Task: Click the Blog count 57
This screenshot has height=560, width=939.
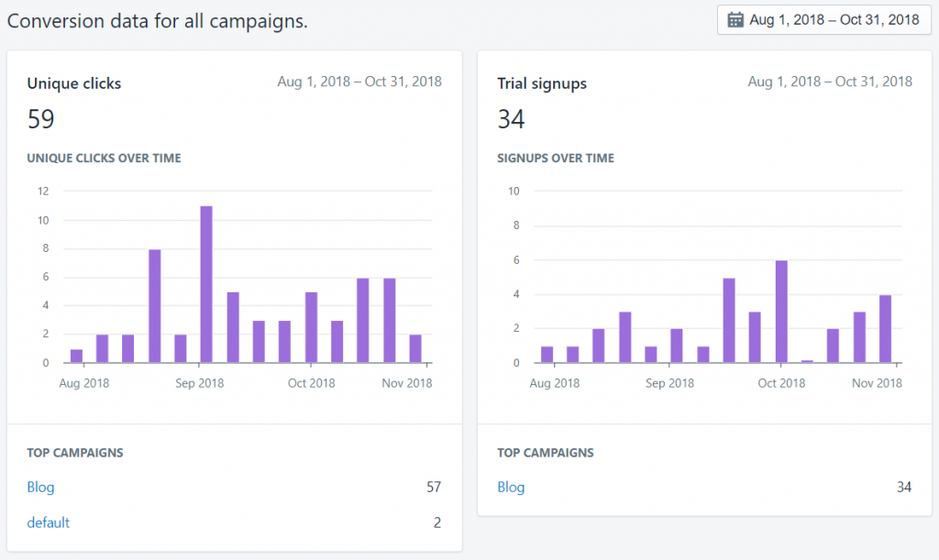Action: 434,487
